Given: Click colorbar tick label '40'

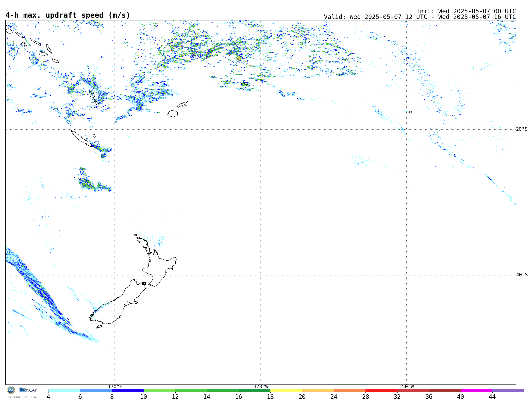Looking at the screenshot, I should coord(461,397).
